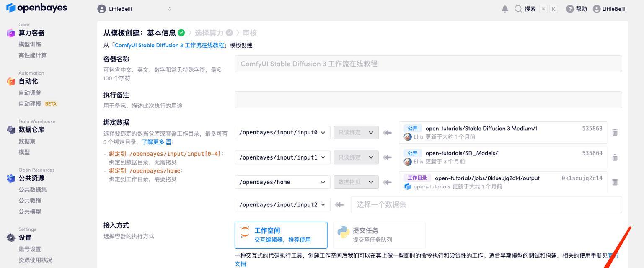Image resolution: width=644 pixels, height=268 pixels.
Task: Click the 容器名称 name field
Action: click(x=428, y=64)
